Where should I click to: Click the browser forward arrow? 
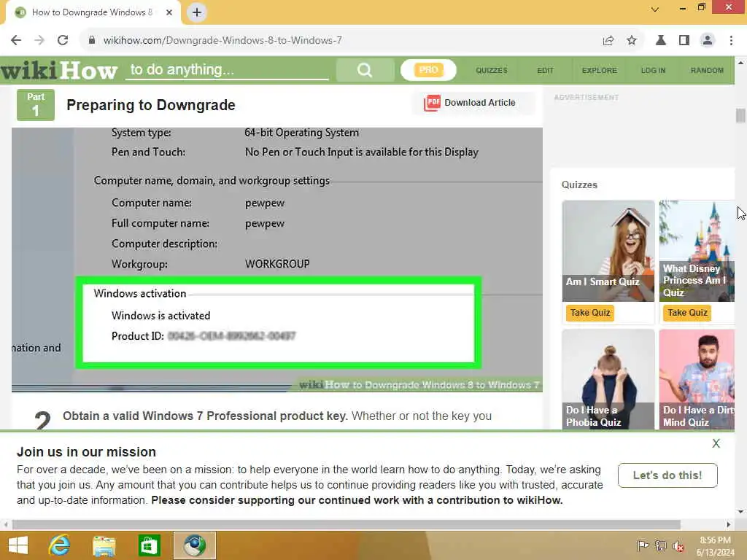[x=39, y=41]
